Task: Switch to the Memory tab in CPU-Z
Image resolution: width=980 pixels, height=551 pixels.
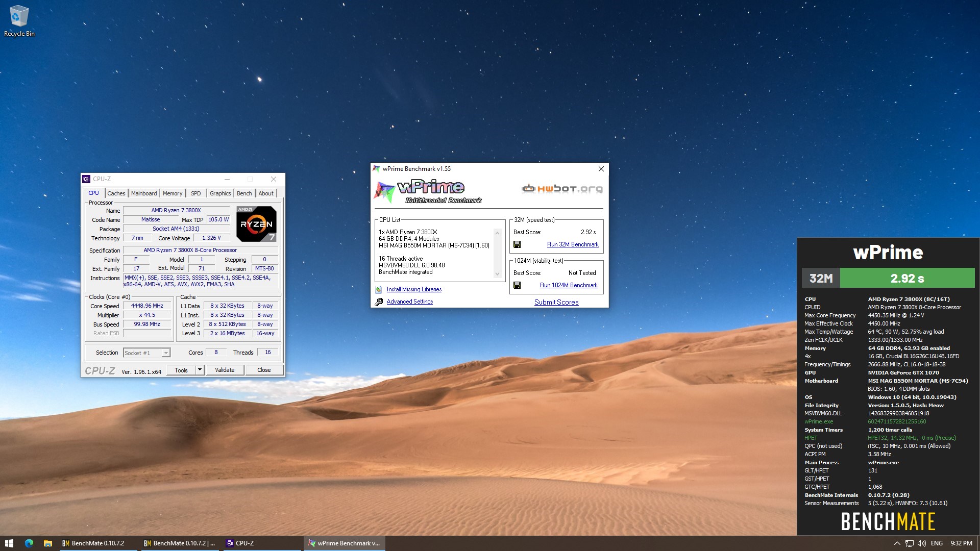Action: click(173, 193)
